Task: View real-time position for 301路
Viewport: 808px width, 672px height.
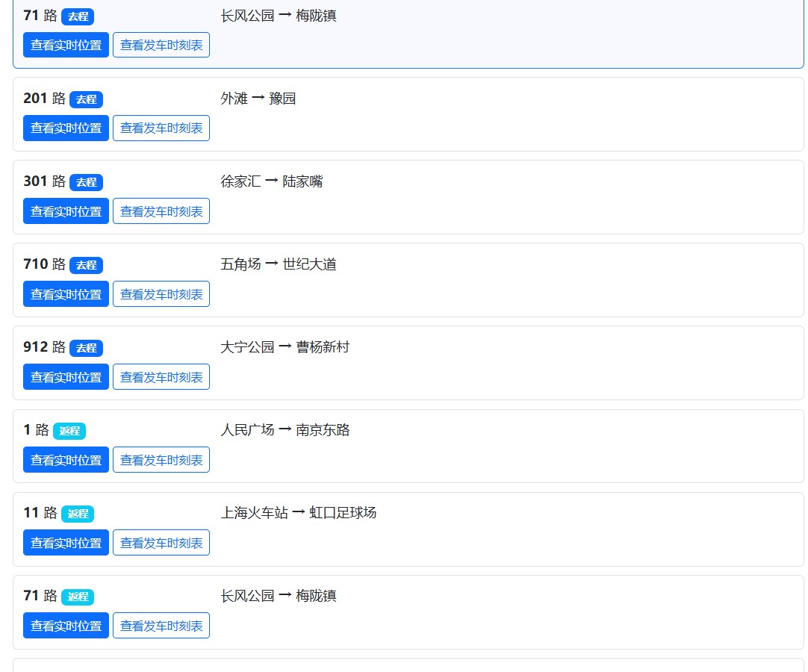Action: 66,211
